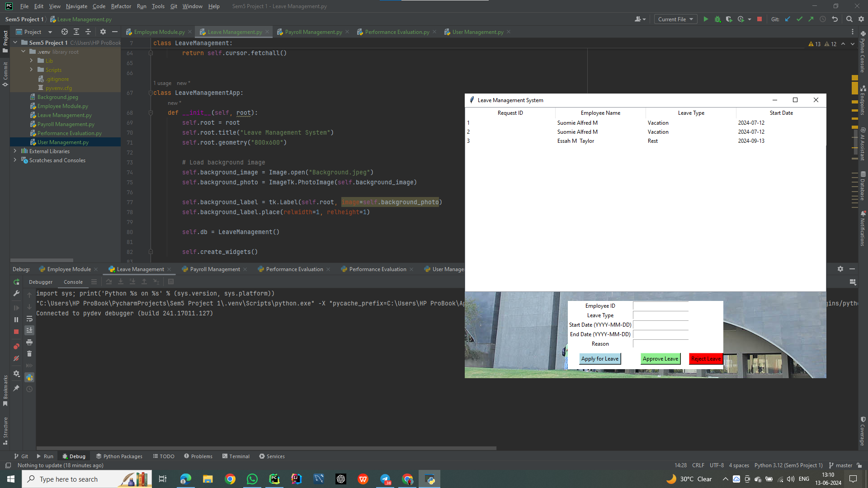Screen dimensions: 868x488
Task: Clear console with trash icon
Action: (29, 354)
